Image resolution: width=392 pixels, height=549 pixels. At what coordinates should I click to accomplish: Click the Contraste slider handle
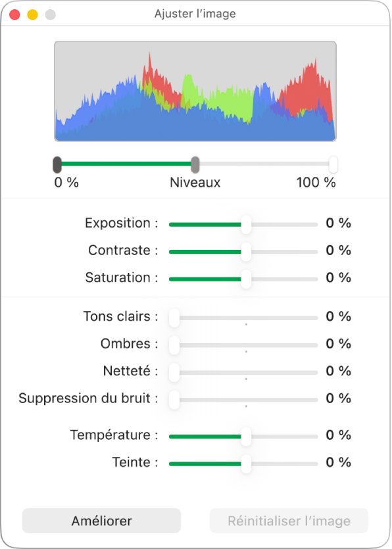pyautogui.click(x=246, y=252)
